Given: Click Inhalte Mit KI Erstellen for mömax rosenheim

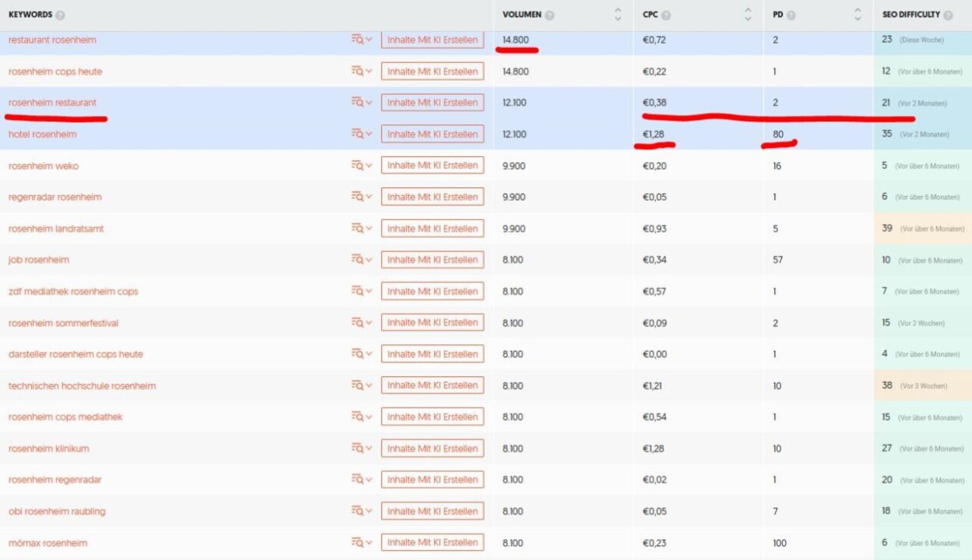Looking at the screenshot, I should click(x=433, y=543).
